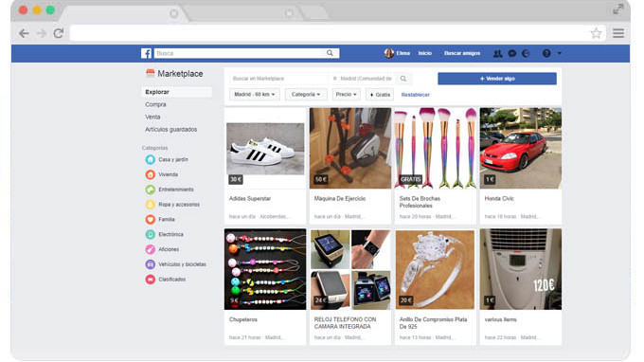The image size is (644, 362).
Task: Select the first browser tab
Action: click(x=123, y=13)
